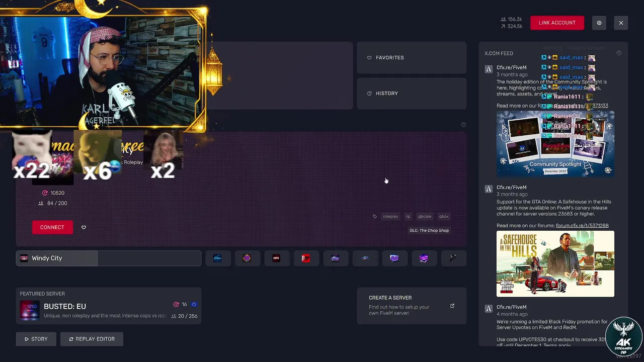
Task: Click the help icon in the X.COM Feed header
Action: click(619, 53)
